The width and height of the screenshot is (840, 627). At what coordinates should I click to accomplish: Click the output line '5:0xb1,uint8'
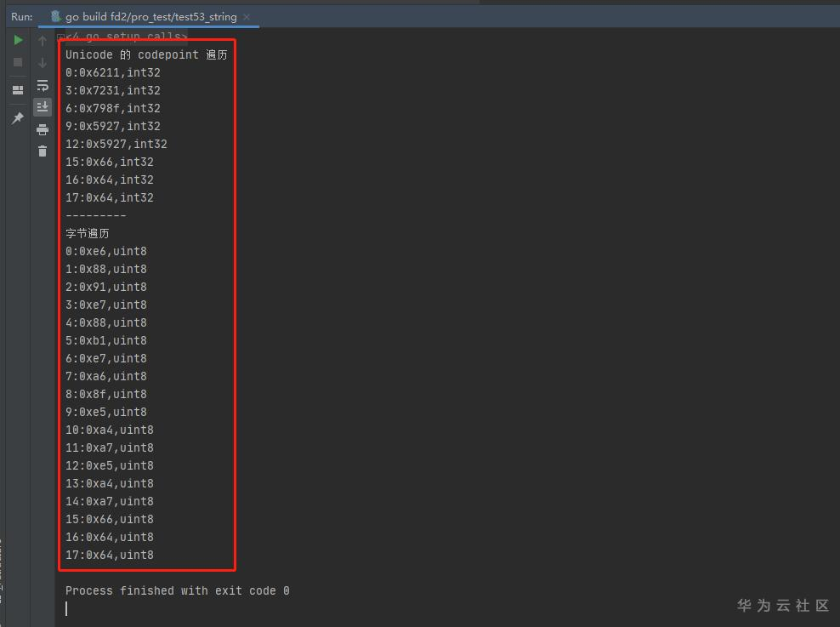click(x=106, y=340)
